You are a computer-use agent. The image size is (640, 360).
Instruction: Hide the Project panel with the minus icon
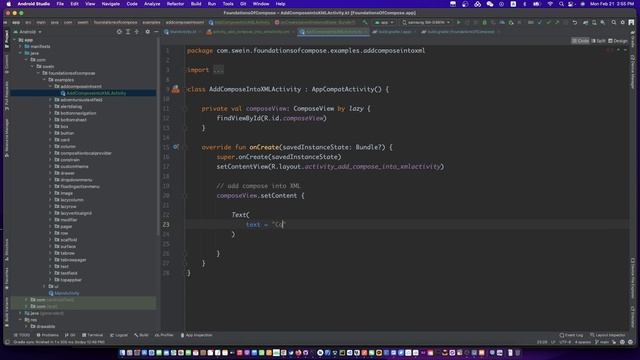pyautogui.click(x=156, y=31)
